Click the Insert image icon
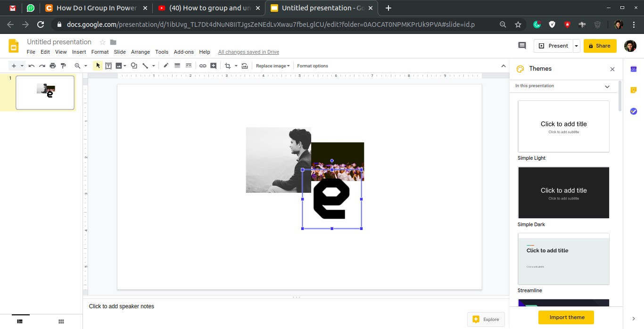 pos(119,66)
